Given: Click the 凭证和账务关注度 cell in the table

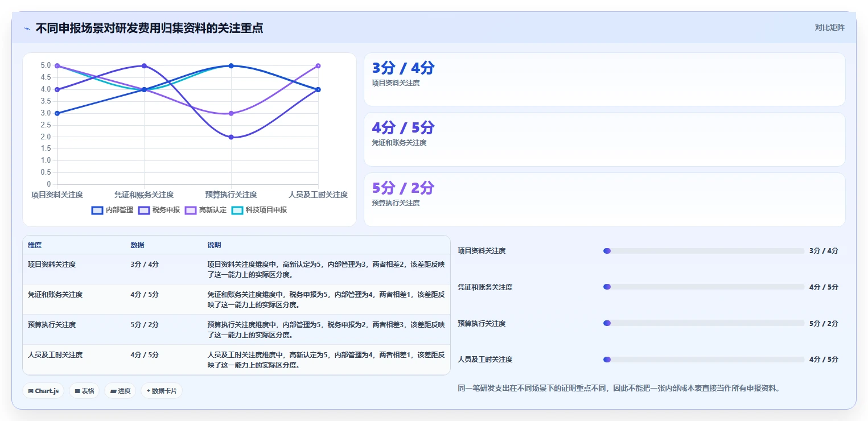Looking at the screenshot, I should tap(55, 295).
